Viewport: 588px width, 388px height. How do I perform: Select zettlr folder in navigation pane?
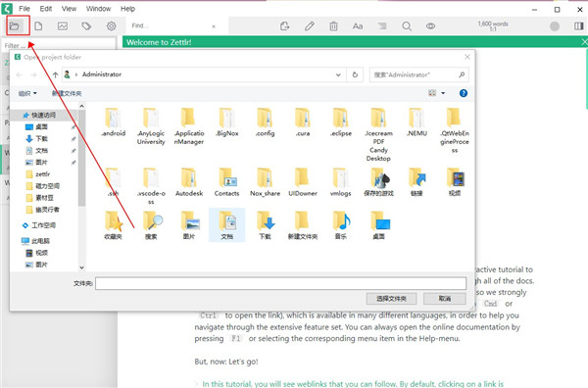point(42,174)
